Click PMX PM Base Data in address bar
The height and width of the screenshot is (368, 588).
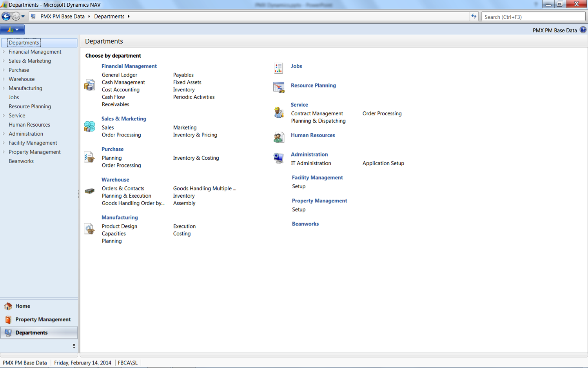coord(63,16)
